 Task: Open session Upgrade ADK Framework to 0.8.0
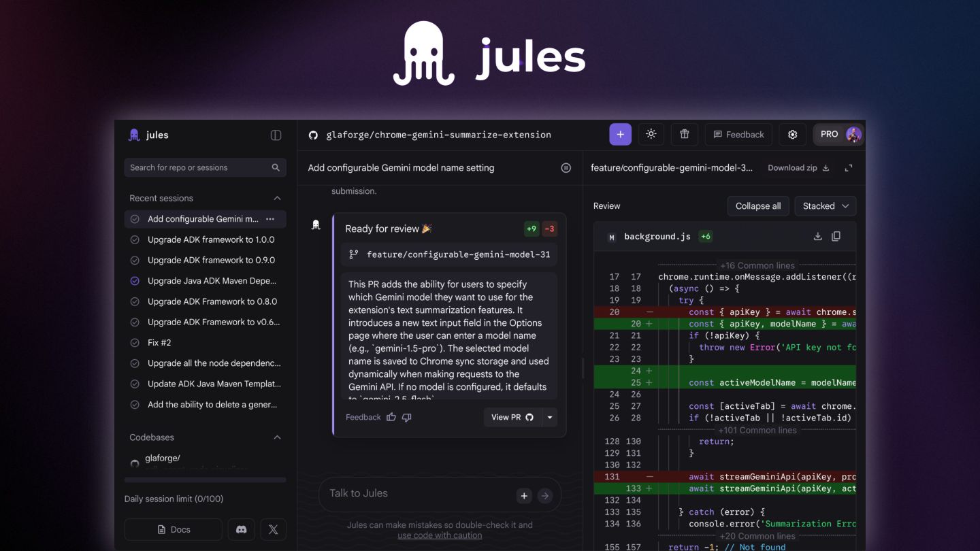(x=205, y=301)
